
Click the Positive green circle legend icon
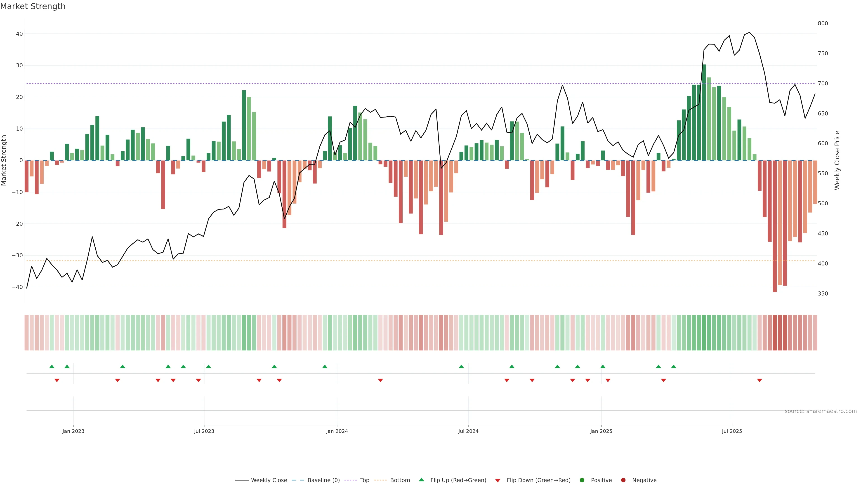point(582,480)
